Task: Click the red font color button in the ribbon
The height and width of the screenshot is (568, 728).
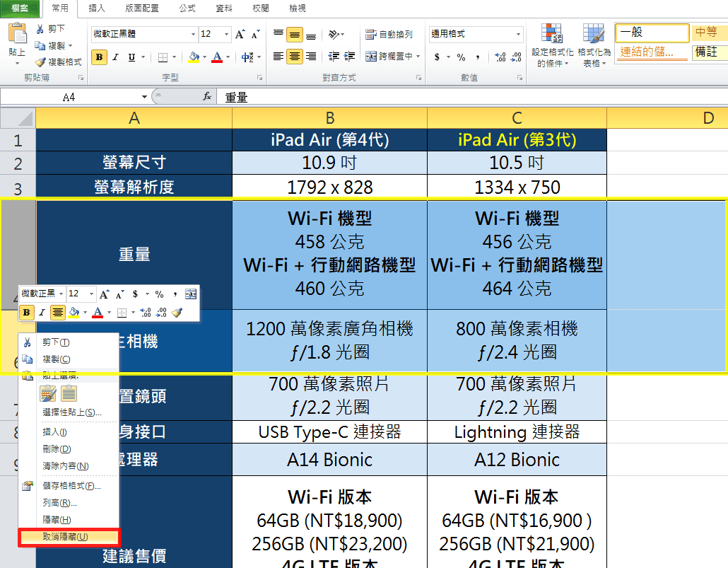Action: (217, 57)
